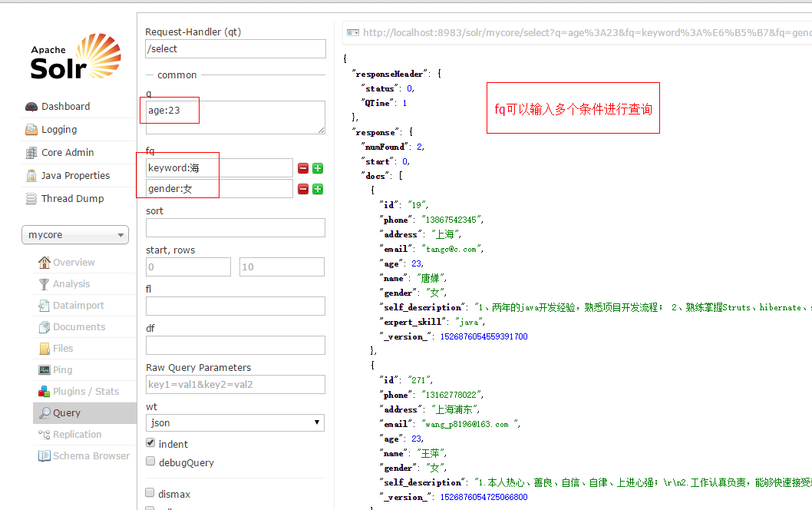Click the Logging icon
The width and height of the screenshot is (812, 510).
[x=31, y=130]
